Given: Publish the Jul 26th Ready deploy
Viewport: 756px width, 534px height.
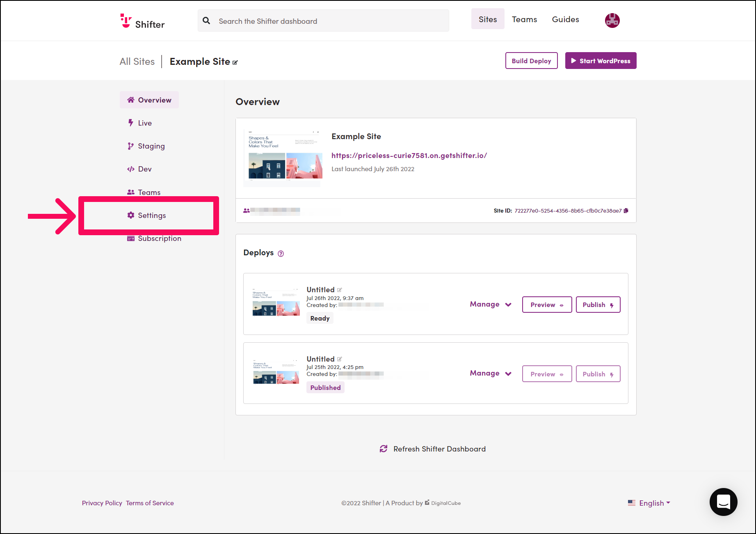Looking at the screenshot, I should coord(598,305).
